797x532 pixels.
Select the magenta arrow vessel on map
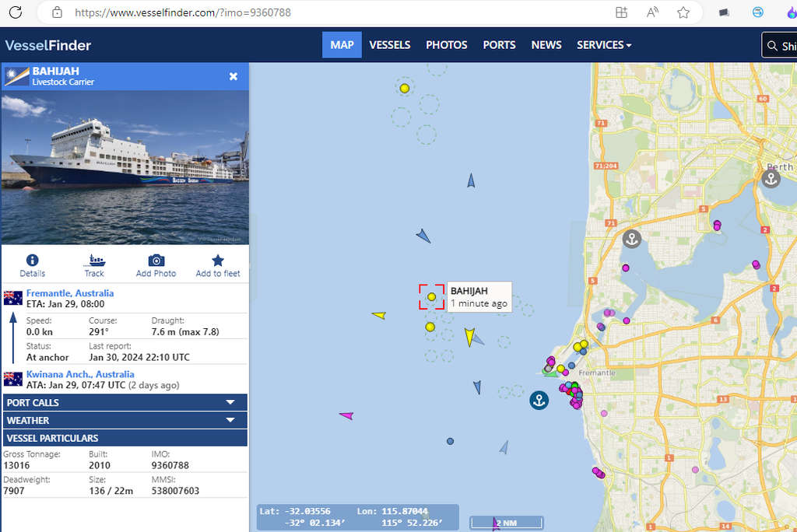[346, 415]
